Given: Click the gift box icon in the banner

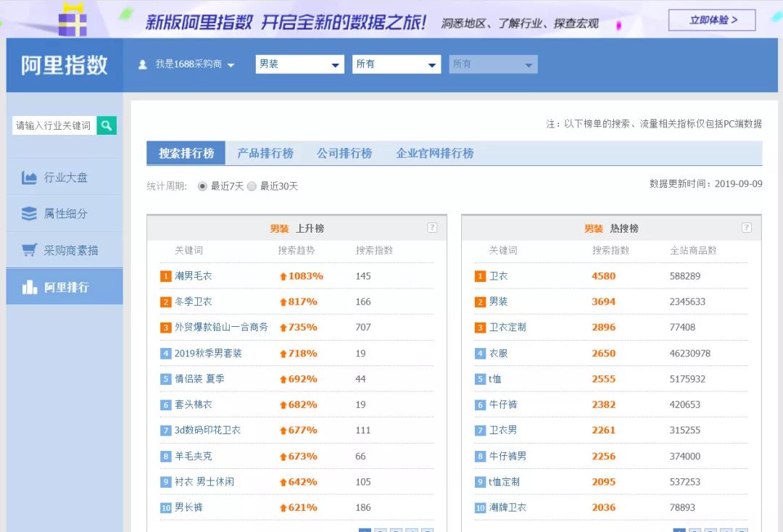Looking at the screenshot, I should click(x=72, y=20).
